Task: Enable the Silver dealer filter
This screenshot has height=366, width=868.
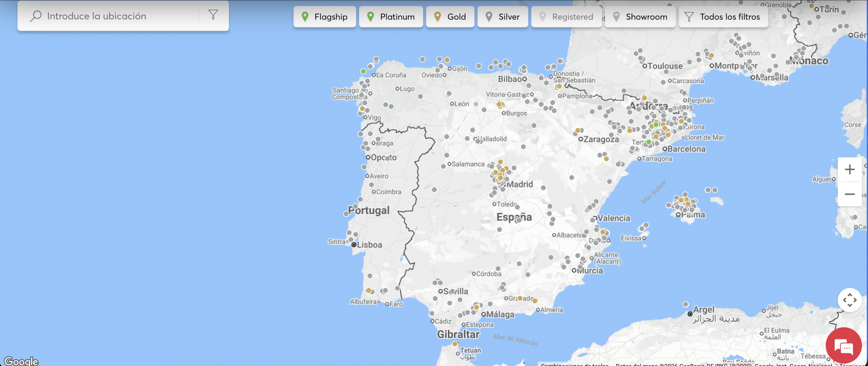Action: coord(502,17)
